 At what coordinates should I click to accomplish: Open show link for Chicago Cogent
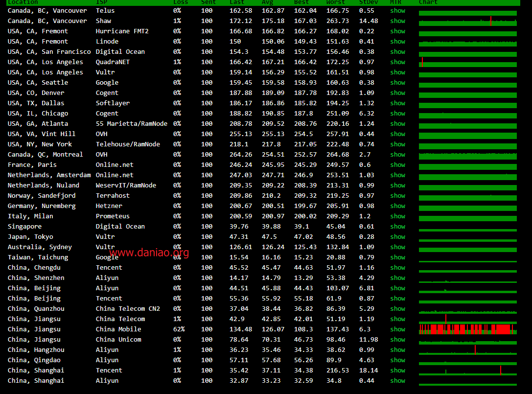pos(397,114)
